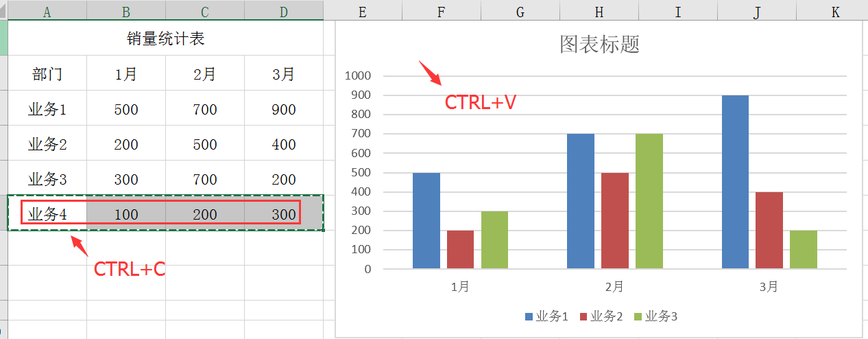This screenshot has height=339, width=868.
Task: Select the green 业务3 bar for 1月
Action: click(494, 239)
